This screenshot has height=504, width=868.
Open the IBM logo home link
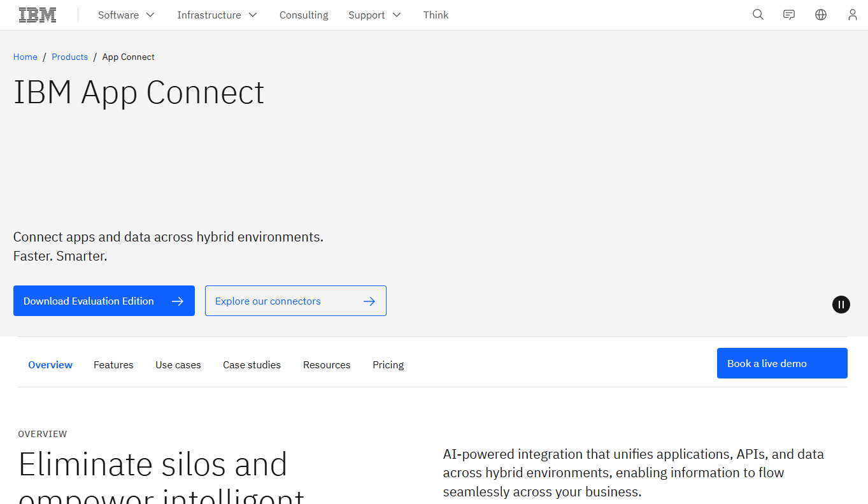click(x=38, y=15)
